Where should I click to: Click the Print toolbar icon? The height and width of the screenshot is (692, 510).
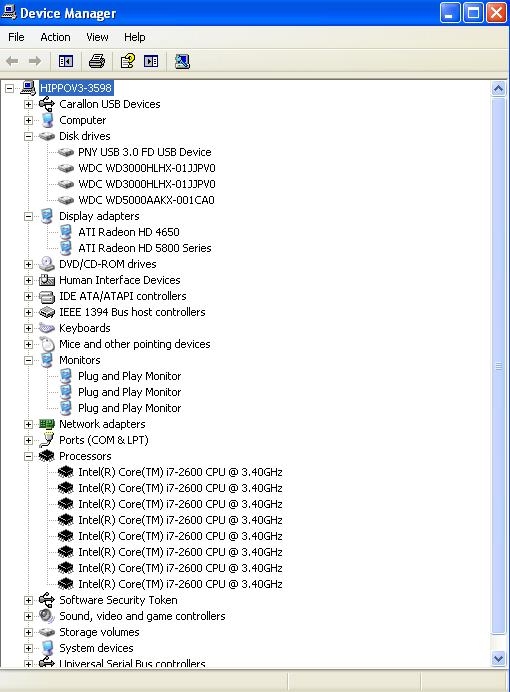coord(97,61)
